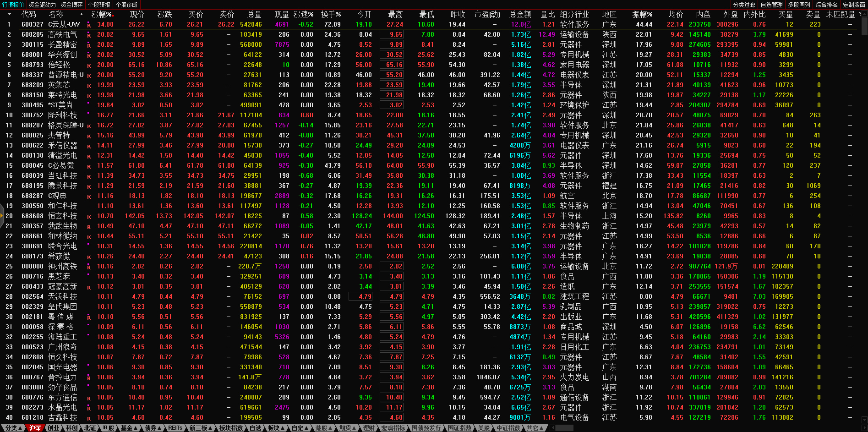The height and width of the screenshot is (432, 868).
Task: Click the K marker icon beside C云从-UW
Action: (x=89, y=25)
